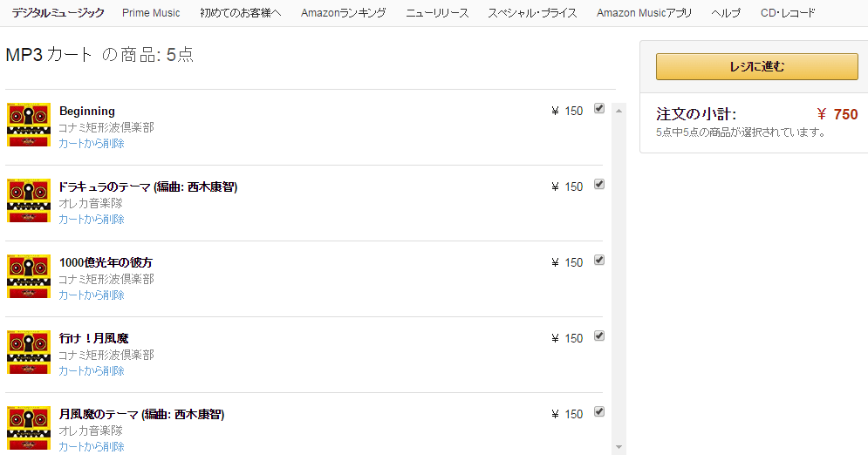This screenshot has height=468, width=868.
Task: Click the 1000億光年の彼方 album art thumbnail
Action: click(x=28, y=276)
